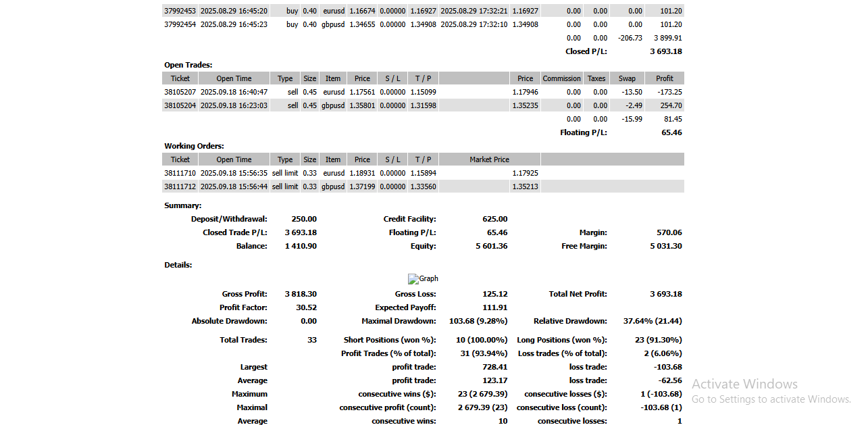The height and width of the screenshot is (425, 868).
Task: Click the Commission column header
Action: point(562,78)
